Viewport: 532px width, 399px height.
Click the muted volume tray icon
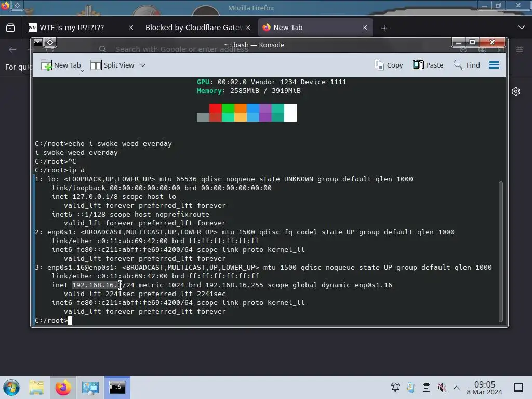[442, 388]
